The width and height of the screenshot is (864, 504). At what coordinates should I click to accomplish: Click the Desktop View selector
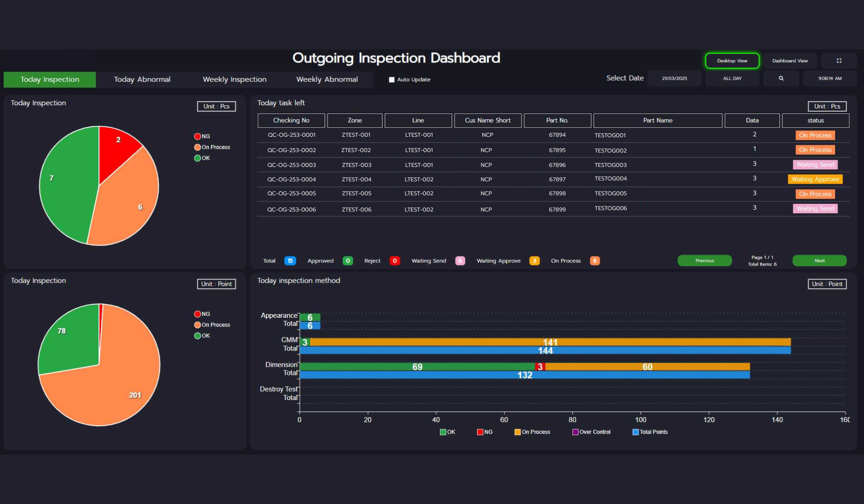732,61
